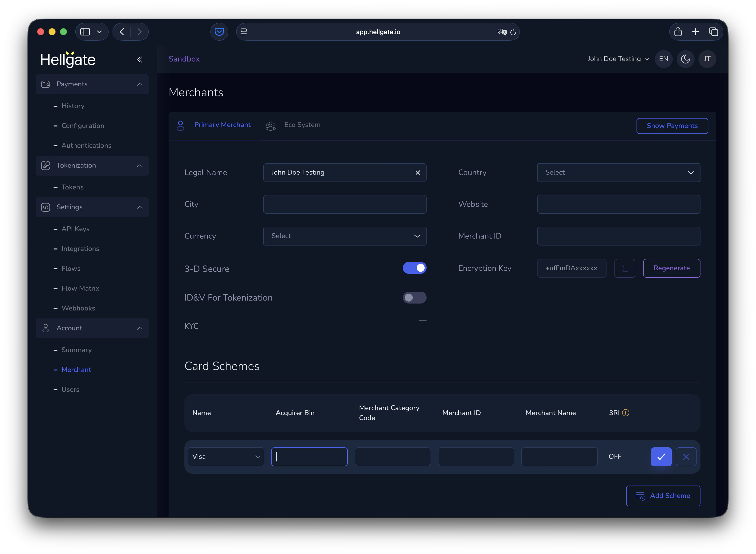The width and height of the screenshot is (756, 554).
Task: Copy the encryption key
Action: (625, 268)
